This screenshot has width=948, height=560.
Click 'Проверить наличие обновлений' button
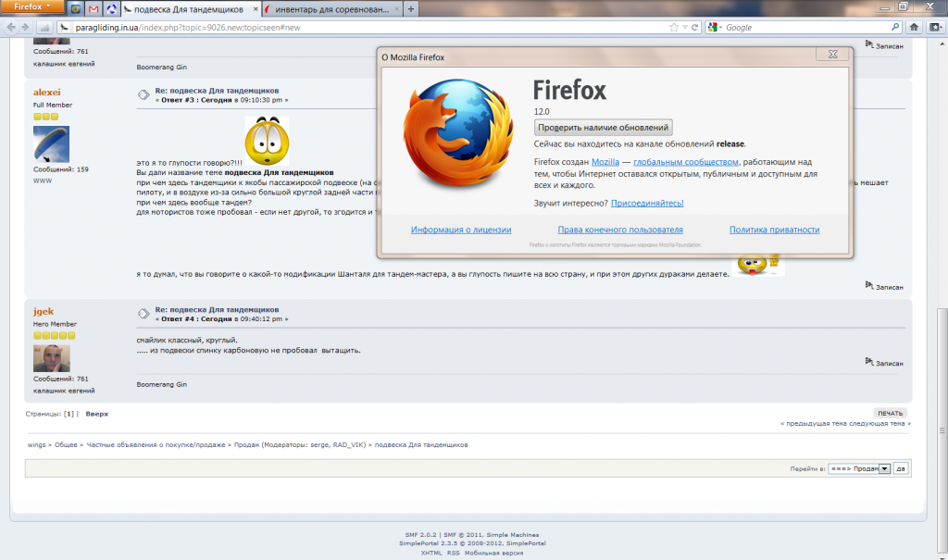click(x=603, y=127)
